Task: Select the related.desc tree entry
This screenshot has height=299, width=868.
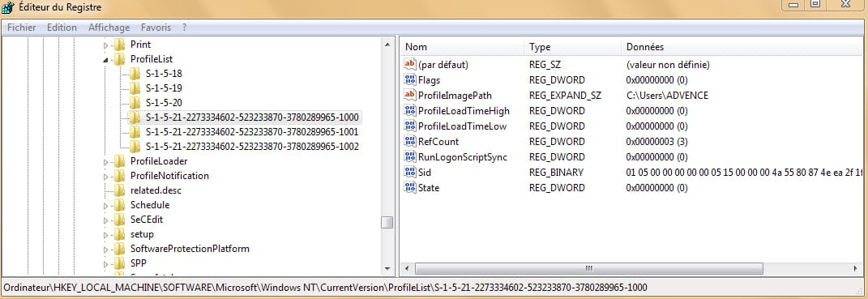Action: tap(156, 190)
